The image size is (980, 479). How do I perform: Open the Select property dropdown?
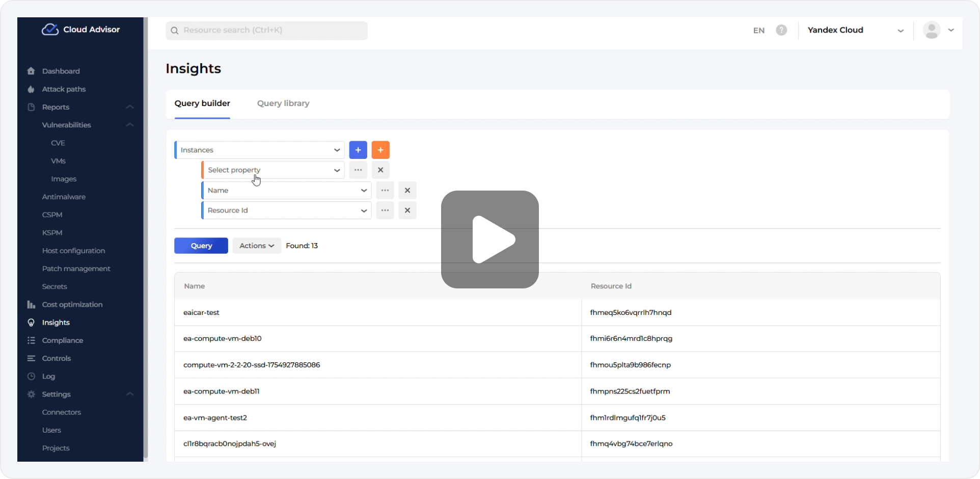[x=273, y=170]
